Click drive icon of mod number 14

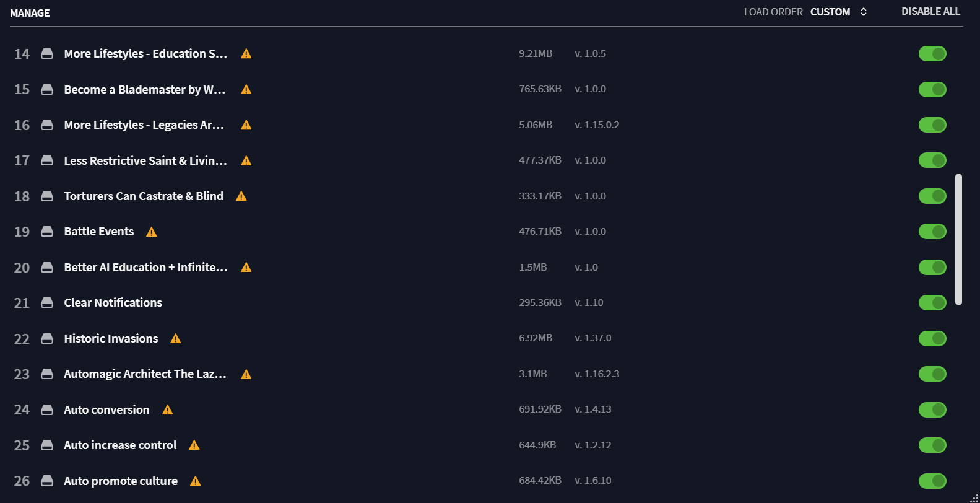coord(47,54)
